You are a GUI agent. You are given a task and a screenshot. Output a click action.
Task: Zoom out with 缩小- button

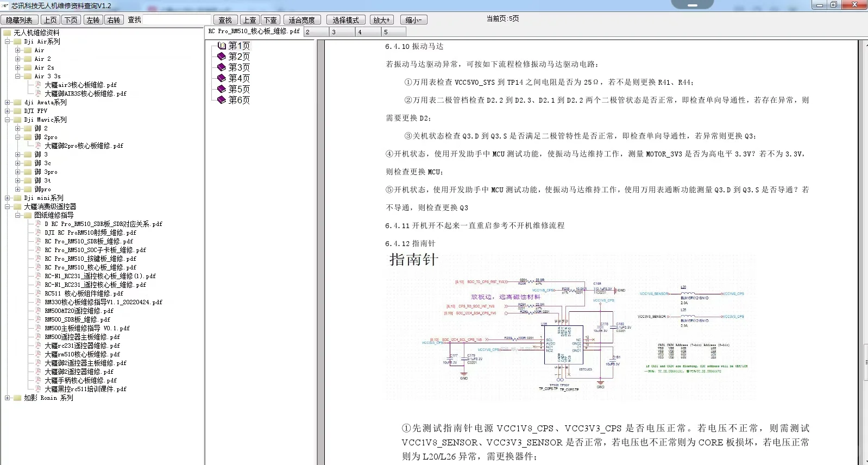point(413,20)
